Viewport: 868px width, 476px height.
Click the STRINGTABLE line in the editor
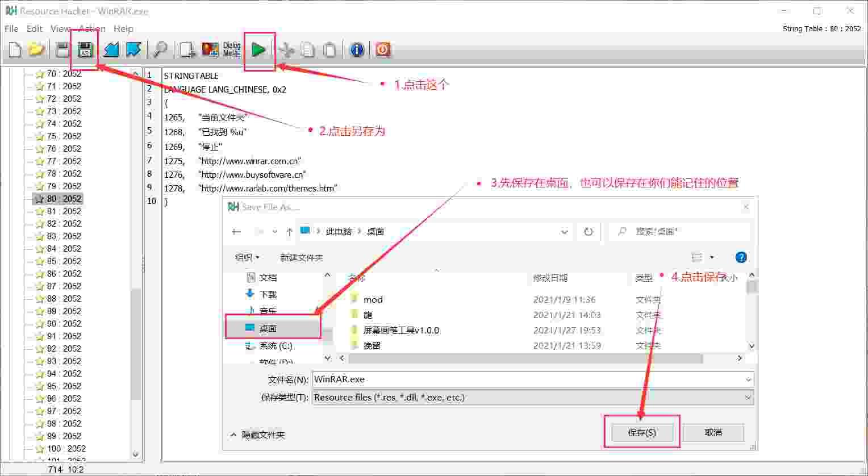coord(191,76)
